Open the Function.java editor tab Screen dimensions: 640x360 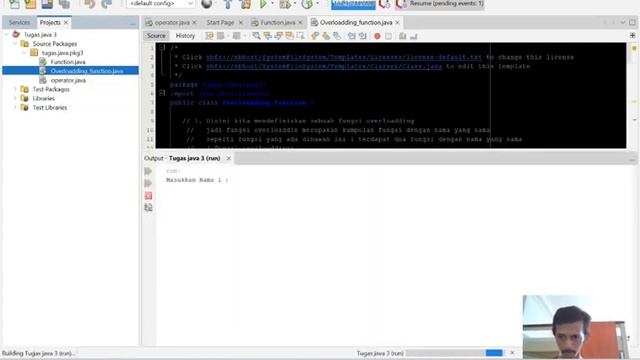[278, 22]
